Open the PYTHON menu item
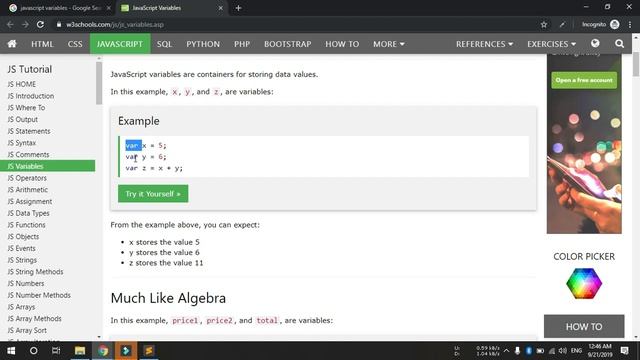The height and width of the screenshot is (360, 640). coord(203,44)
